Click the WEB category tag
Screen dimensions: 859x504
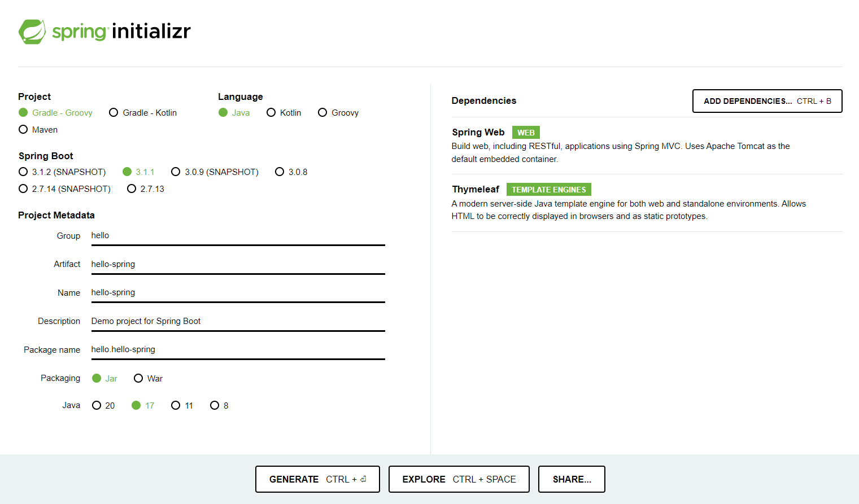click(x=526, y=133)
